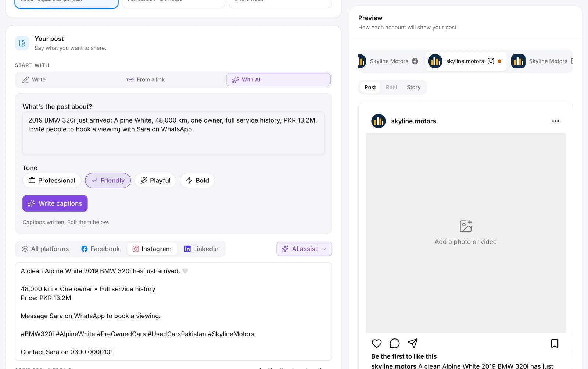
Task: Click the Write captions button
Action: (x=55, y=203)
